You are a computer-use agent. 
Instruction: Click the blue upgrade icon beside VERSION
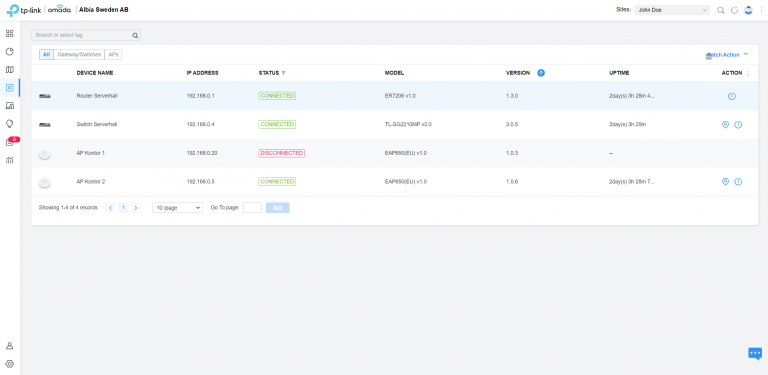(x=541, y=73)
